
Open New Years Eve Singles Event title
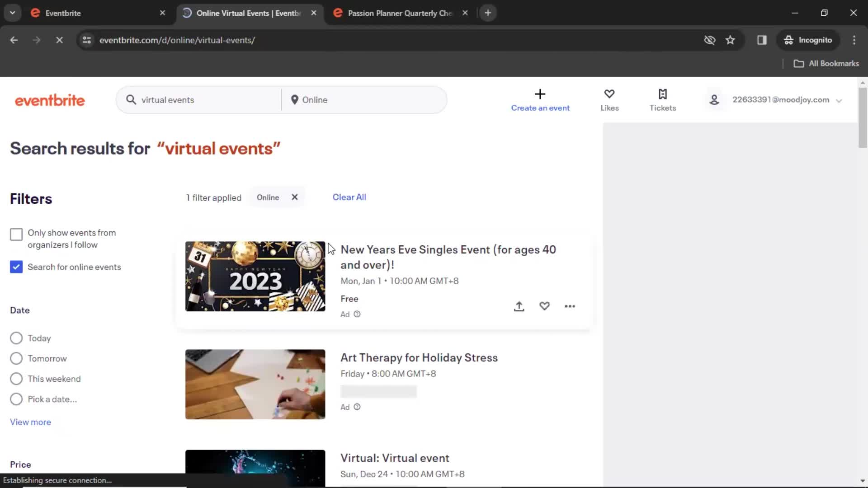coord(448,257)
